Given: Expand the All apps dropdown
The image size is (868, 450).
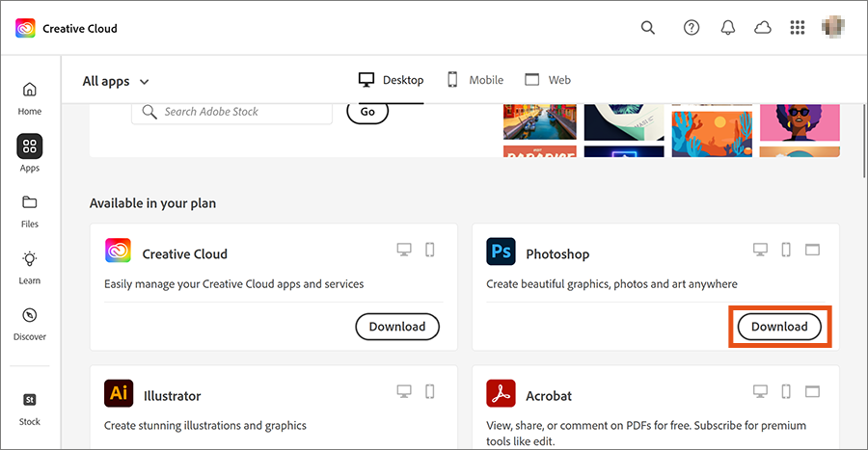Looking at the screenshot, I should (x=116, y=81).
